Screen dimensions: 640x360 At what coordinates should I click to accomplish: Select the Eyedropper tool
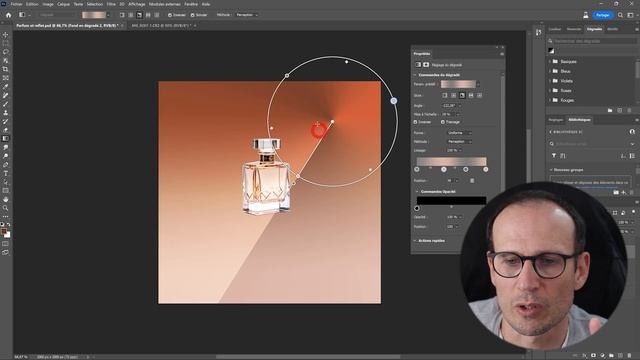(5, 87)
